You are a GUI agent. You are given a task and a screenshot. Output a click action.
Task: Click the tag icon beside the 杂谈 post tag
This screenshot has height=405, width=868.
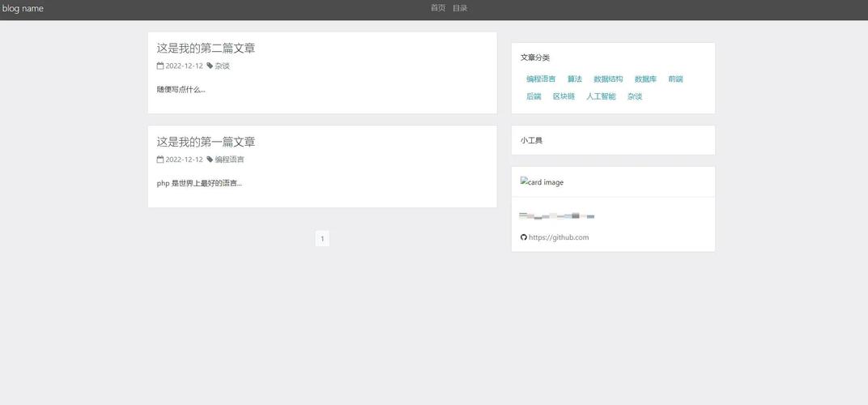pyautogui.click(x=210, y=66)
